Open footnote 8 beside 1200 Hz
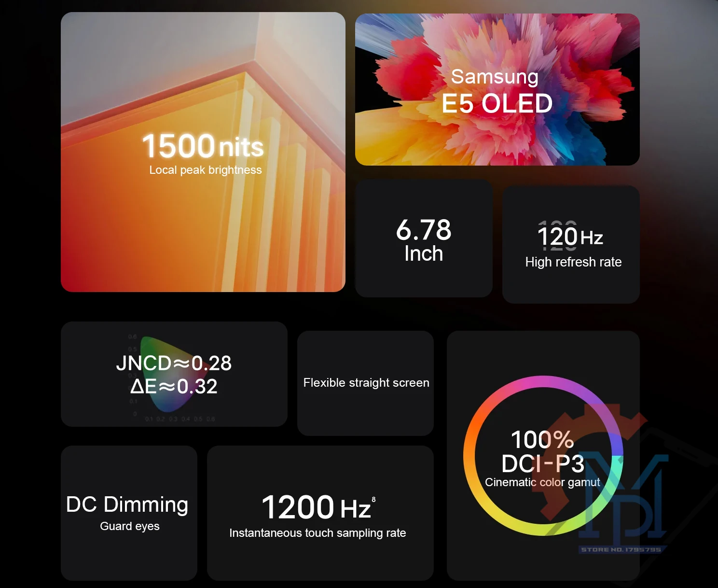Viewport: 718px width, 588px height. (x=373, y=500)
